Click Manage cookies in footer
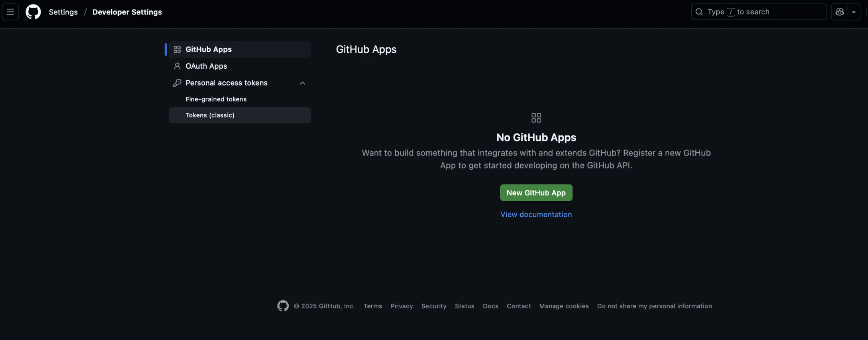The image size is (868, 340). pos(564,306)
